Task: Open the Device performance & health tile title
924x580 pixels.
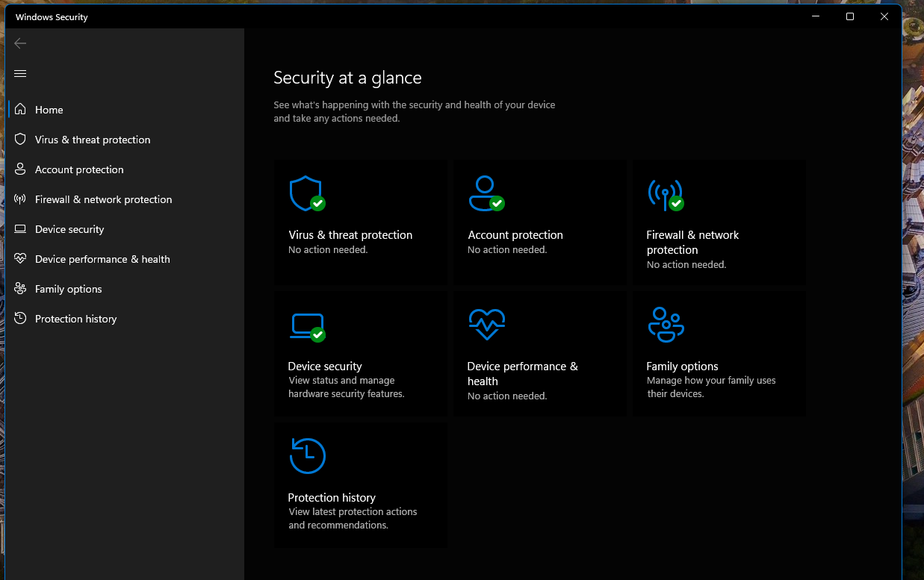Action: pos(522,374)
